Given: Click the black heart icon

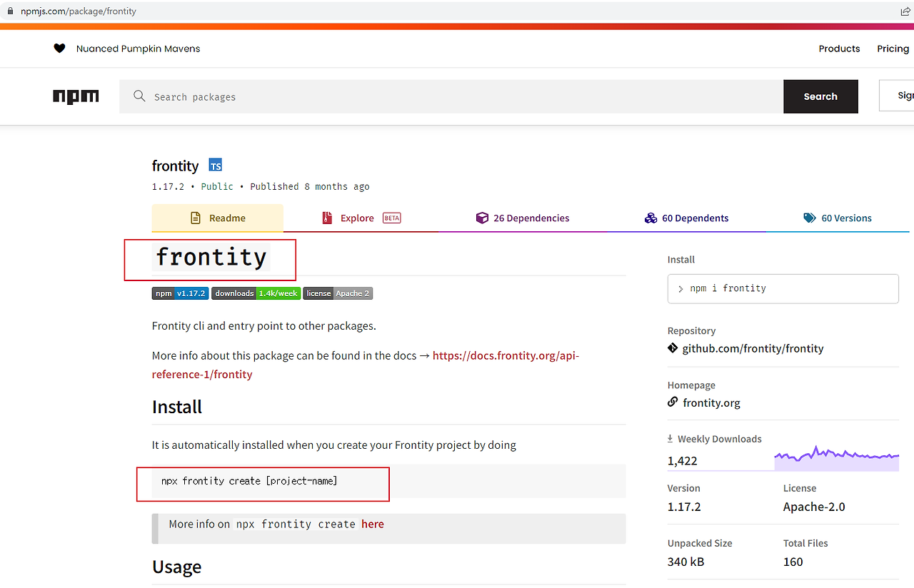Looking at the screenshot, I should tap(59, 49).
